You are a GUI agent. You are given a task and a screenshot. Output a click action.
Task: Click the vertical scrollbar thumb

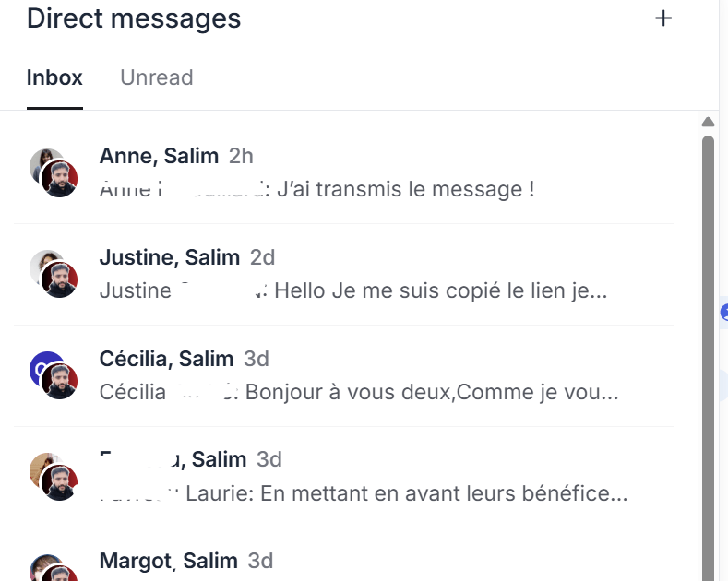tap(708, 357)
